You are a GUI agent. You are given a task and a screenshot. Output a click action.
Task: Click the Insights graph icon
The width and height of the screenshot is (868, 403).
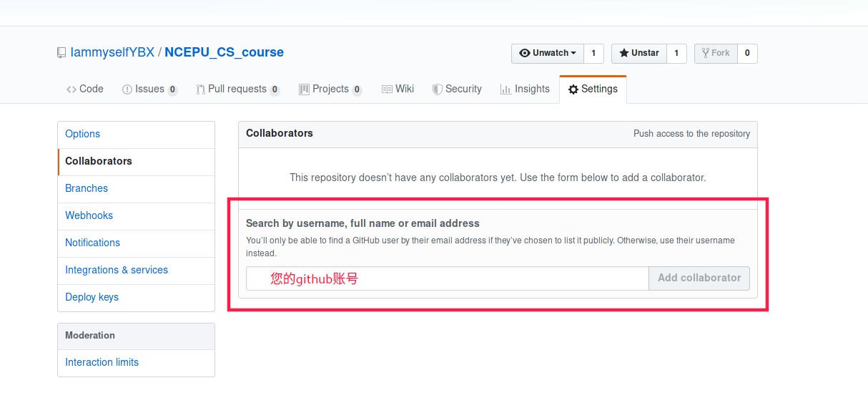tap(505, 89)
